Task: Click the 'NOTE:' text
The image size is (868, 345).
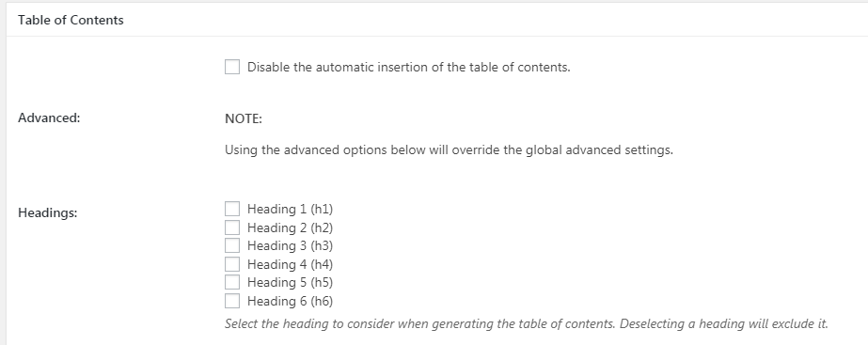Action: coord(244,118)
